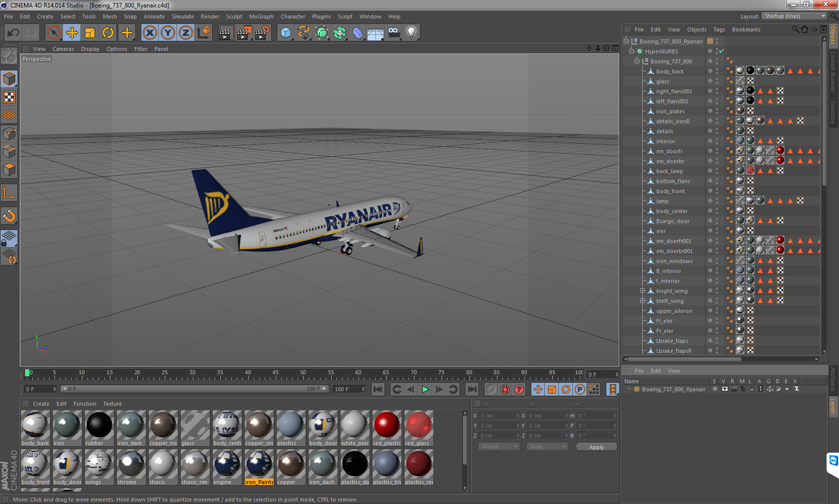Collapse the HyperNURBS tree node
Viewport: 839px width, 504px height.
pos(632,51)
